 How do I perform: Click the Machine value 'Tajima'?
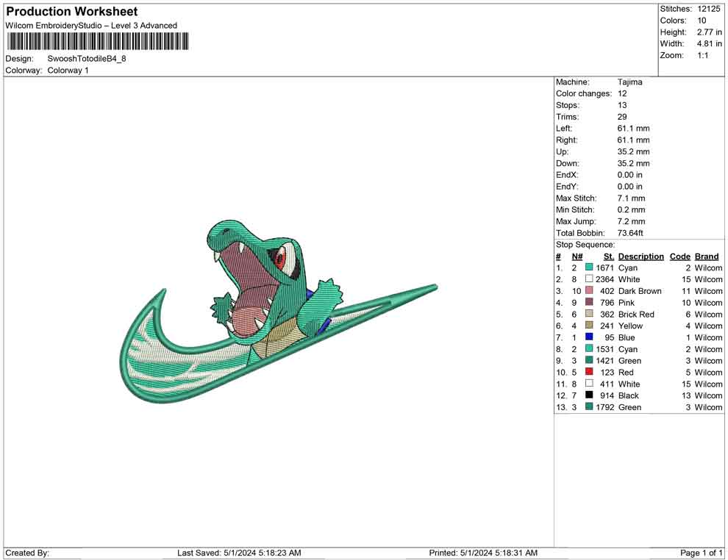pos(630,82)
